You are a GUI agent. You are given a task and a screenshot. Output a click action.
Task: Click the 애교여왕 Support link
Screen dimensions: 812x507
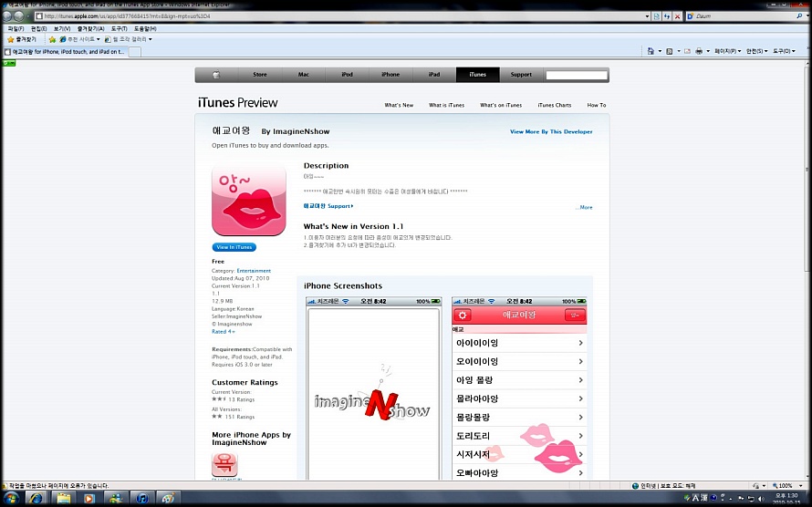tap(328, 206)
